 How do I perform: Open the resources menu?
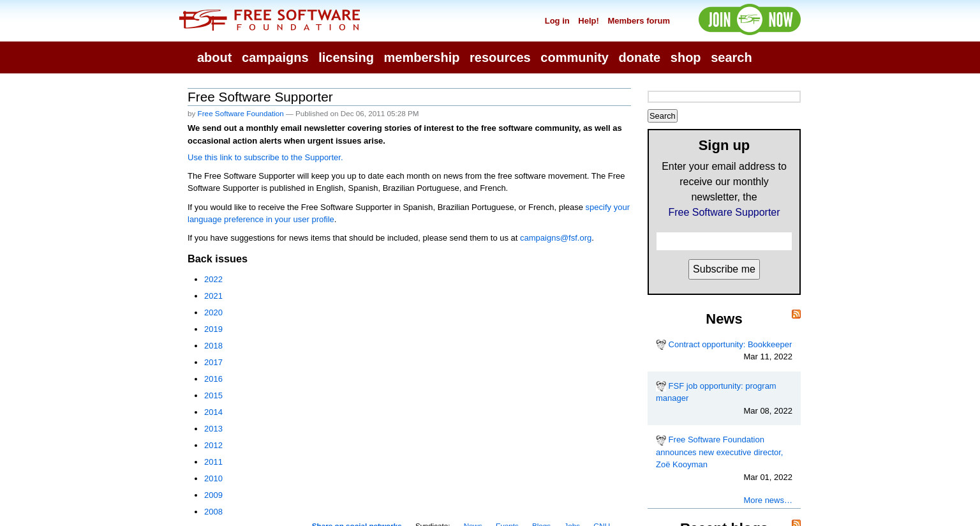coord(500,57)
